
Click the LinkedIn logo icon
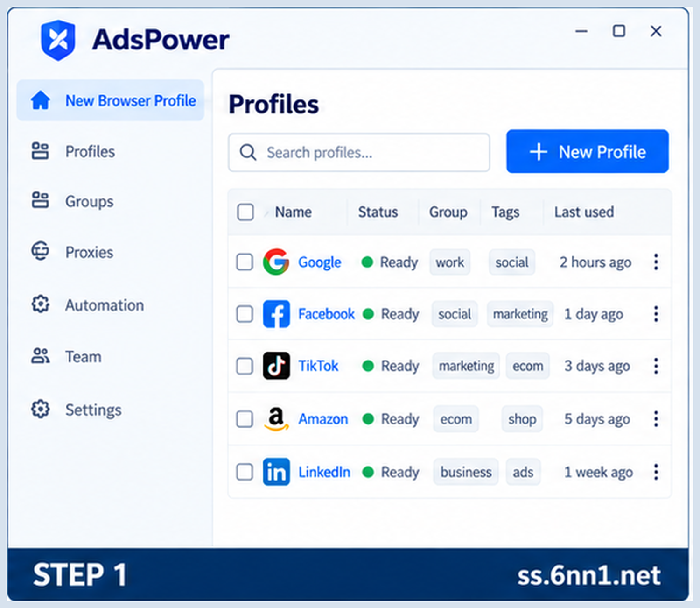click(276, 472)
